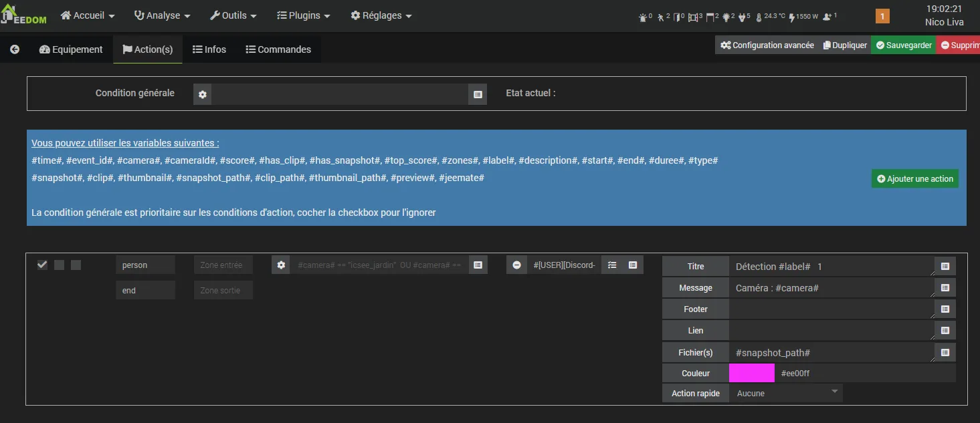Toggle the second action checkbox

[x=59, y=265]
